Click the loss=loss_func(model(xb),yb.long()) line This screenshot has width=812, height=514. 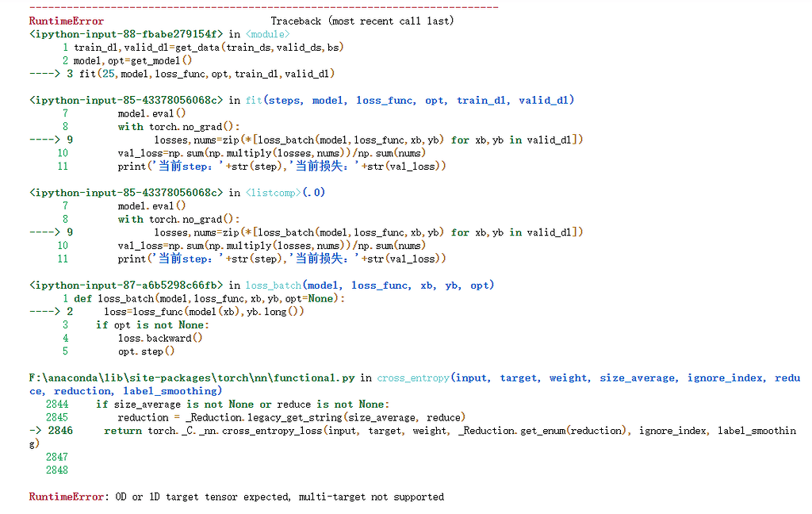204,312
